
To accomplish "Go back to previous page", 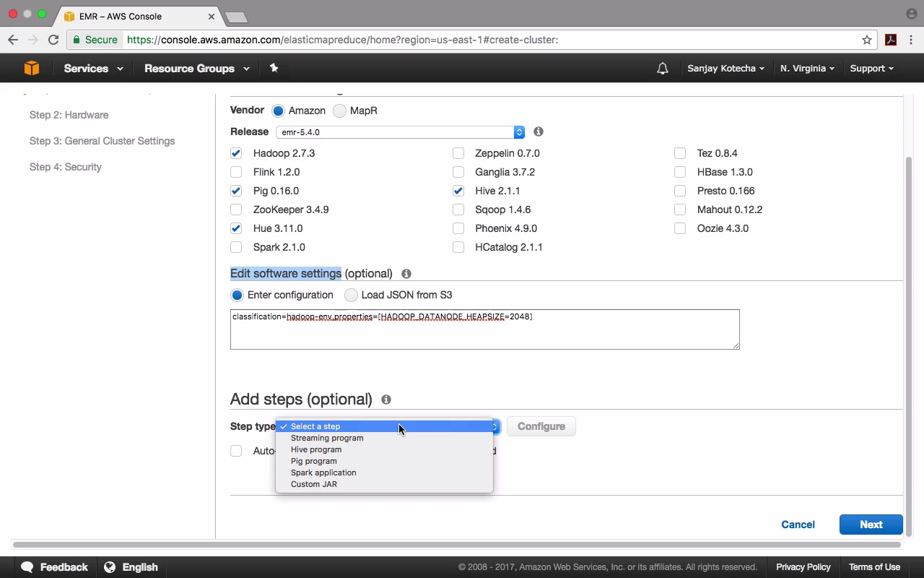I will pos(13,40).
